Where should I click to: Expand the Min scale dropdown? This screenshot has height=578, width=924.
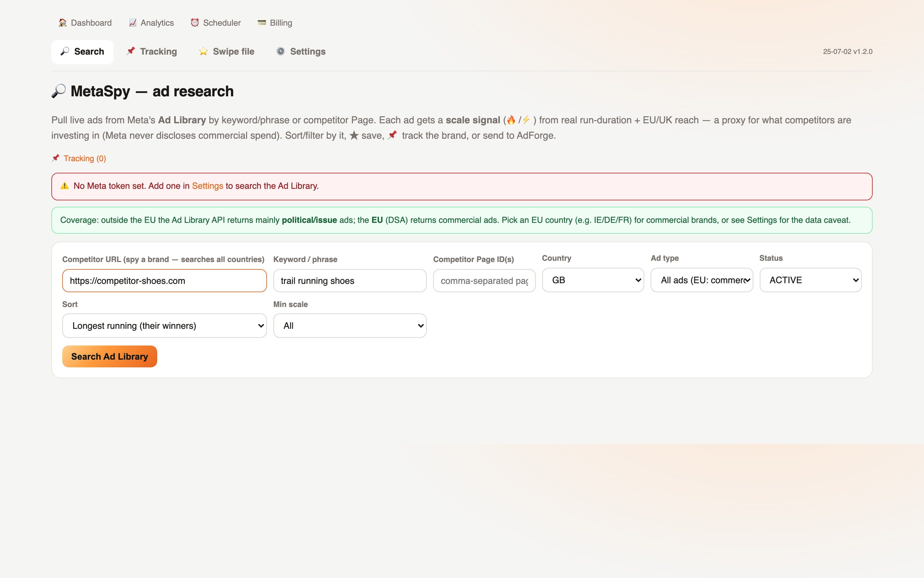pyautogui.click(x=350, y=326)
